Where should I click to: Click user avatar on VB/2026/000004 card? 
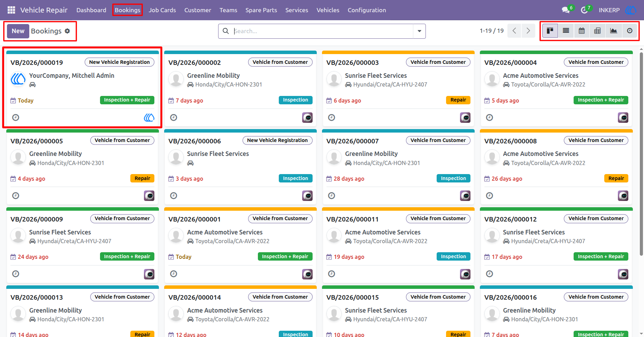[x=623, y=118]
